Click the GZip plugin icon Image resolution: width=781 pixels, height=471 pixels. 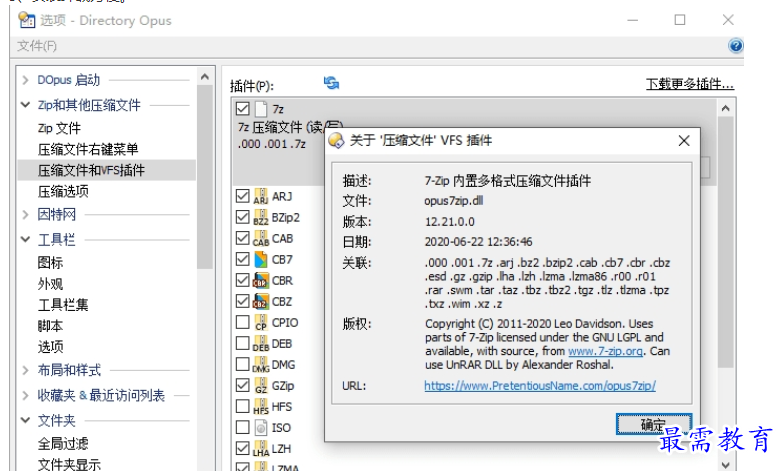coord(260,385)
